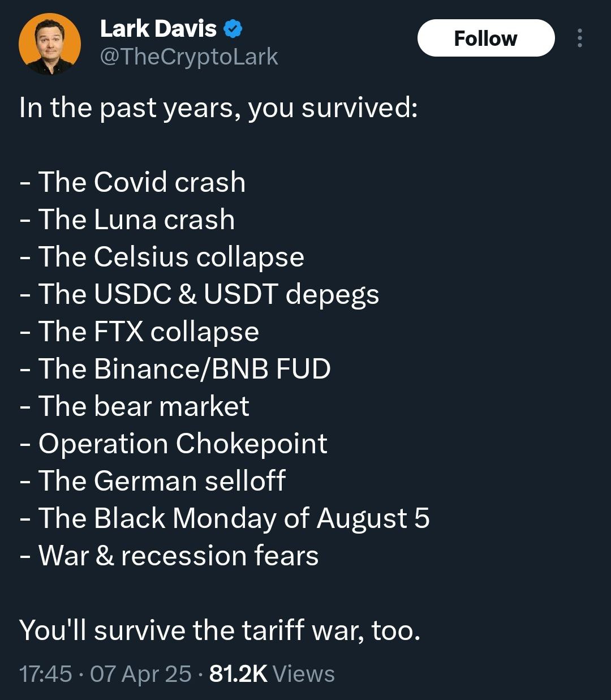Click the "The FTX collapse" line
Image resolution: width=611 pixels, height=700 pixels.
tap(139, 332)
